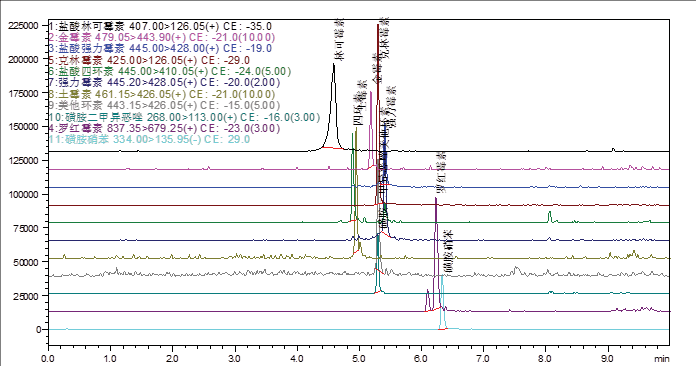Click the 罗红霉素 peak label

[x=441, y=173]
